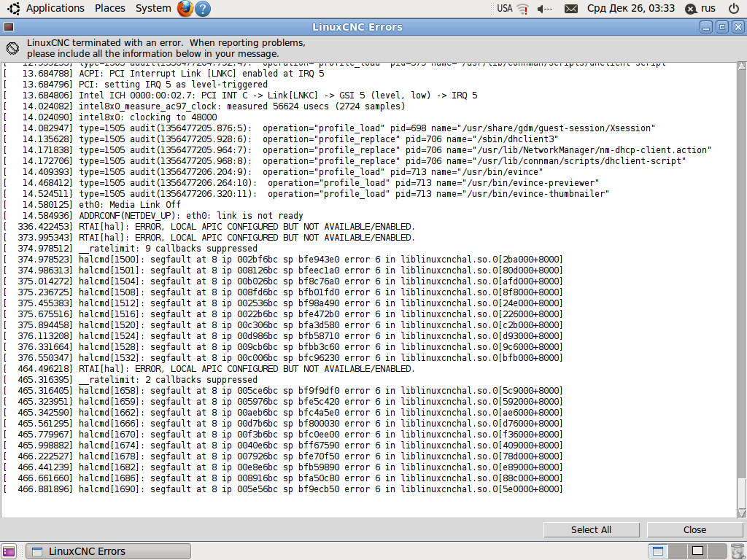Open the System menu

(x=153, y=8)
